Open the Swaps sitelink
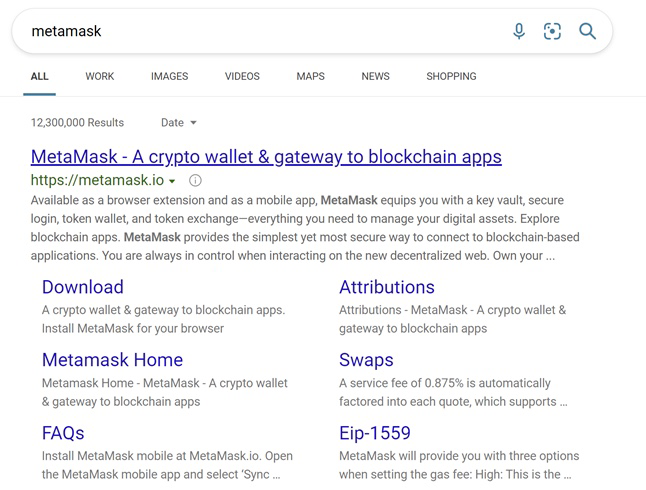Viewport: 646px width, 490px height. tap(366, 360)
